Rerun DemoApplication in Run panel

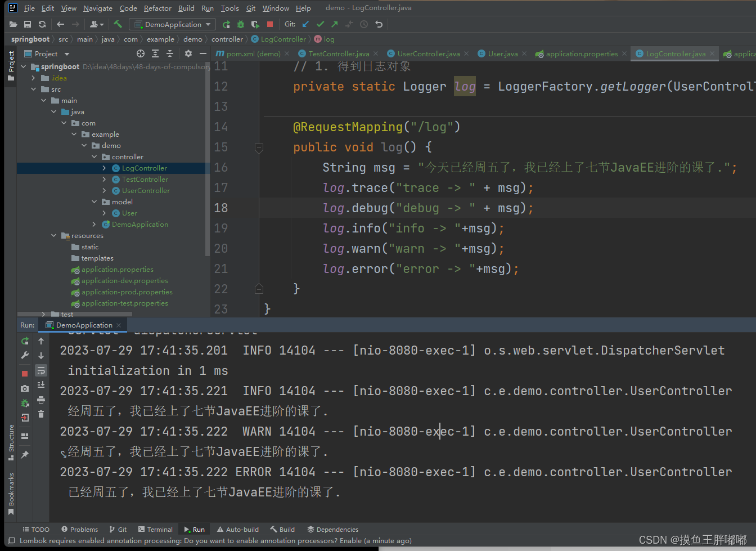coord(25,341)
